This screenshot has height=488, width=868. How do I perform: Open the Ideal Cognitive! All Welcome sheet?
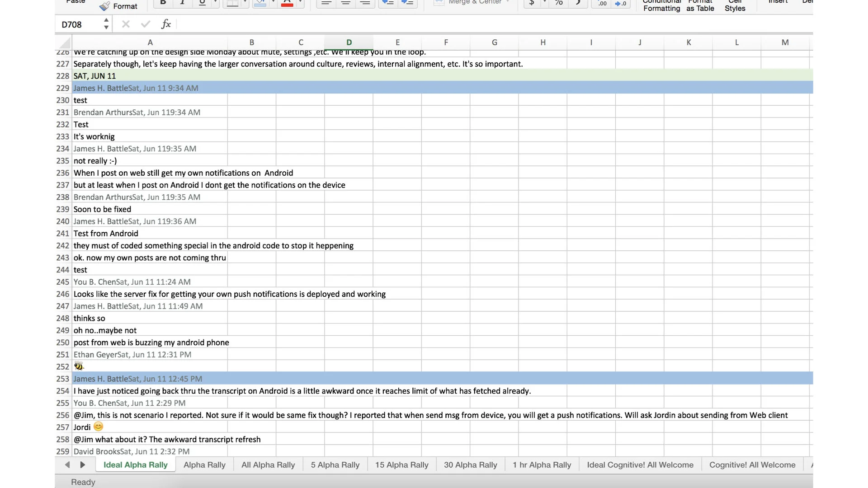[640, 465]
